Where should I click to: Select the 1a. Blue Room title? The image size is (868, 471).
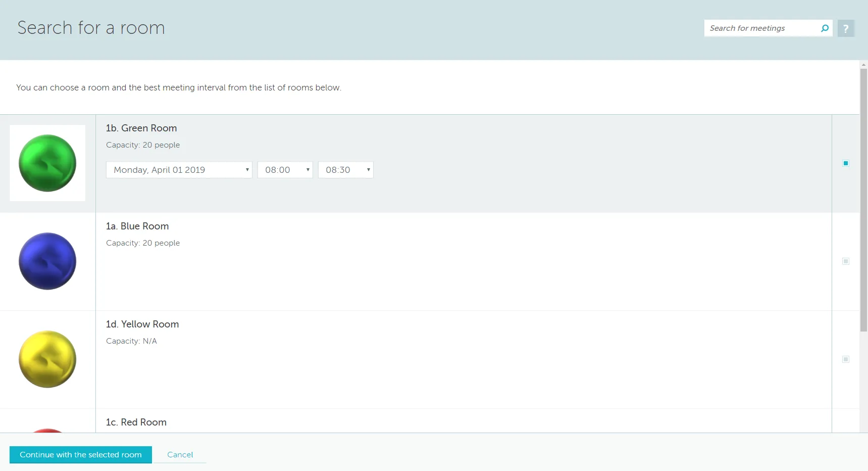137,226
